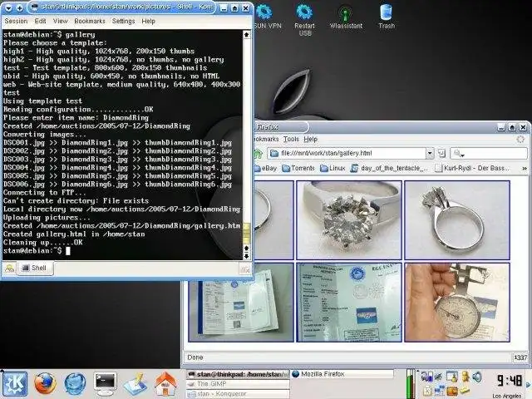Viewport: 532px width, 399px height.
Task: Switch to the stan@thinkpad taskbar entry
Action: [x=238, y=374]
